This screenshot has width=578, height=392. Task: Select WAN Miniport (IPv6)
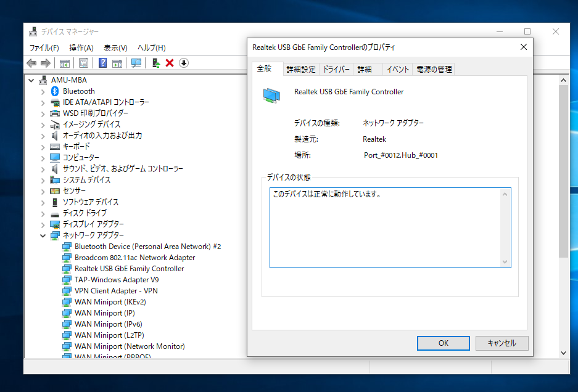[109, 324]
